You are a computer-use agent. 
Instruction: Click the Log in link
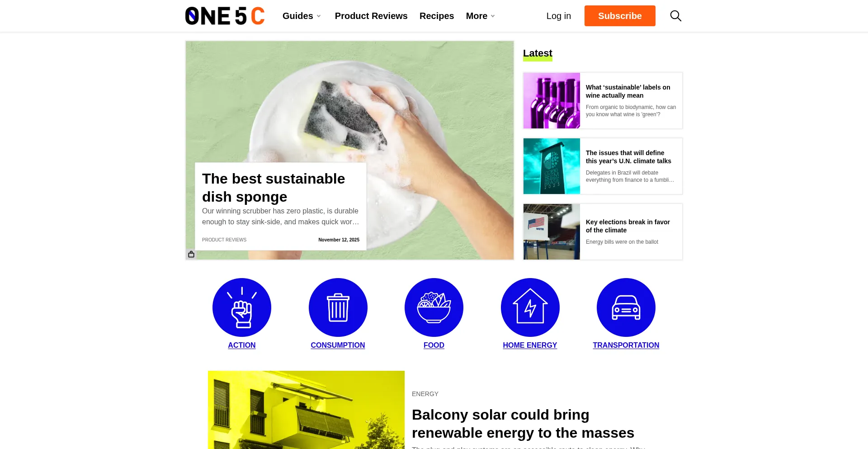[x=559, y=16]
